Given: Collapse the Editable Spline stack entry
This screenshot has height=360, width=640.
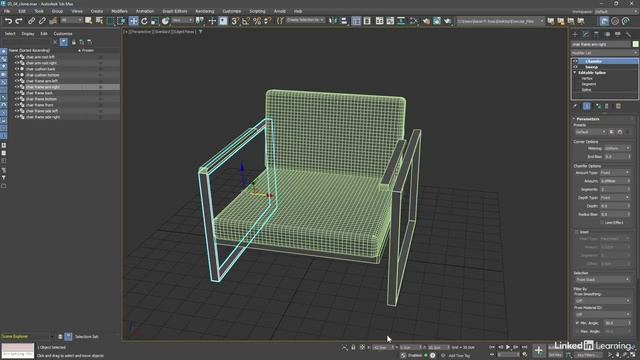Looking at the screenshot, I should pyautogui.click(x=575, y=73).
